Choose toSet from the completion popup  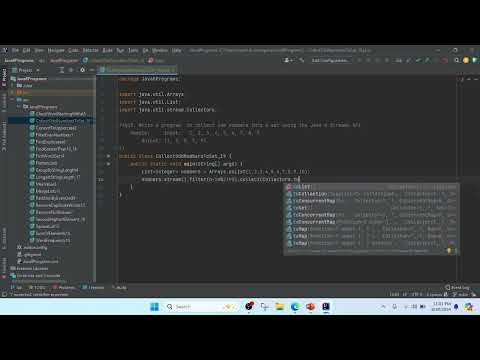pyautogui.click(x=371, y=208)
